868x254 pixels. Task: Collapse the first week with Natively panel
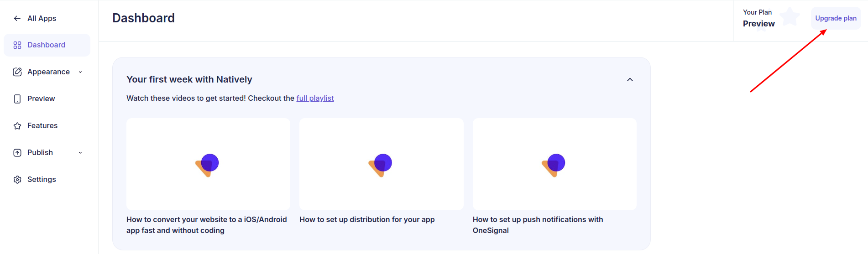[x=630, y=80]
